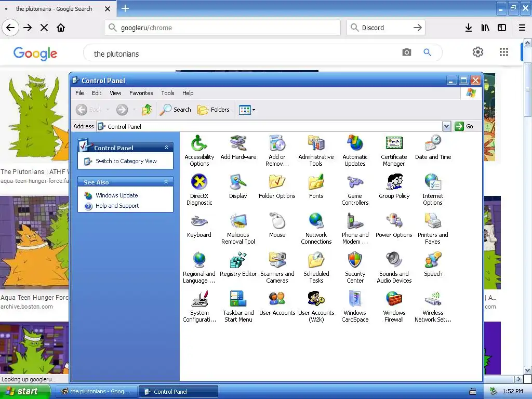Open Sounds and Audio Devices icon

pos(394,268)
